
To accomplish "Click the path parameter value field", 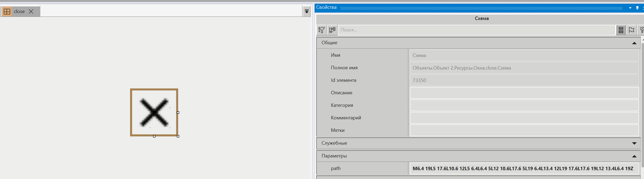I will click(x=524, y=169).
